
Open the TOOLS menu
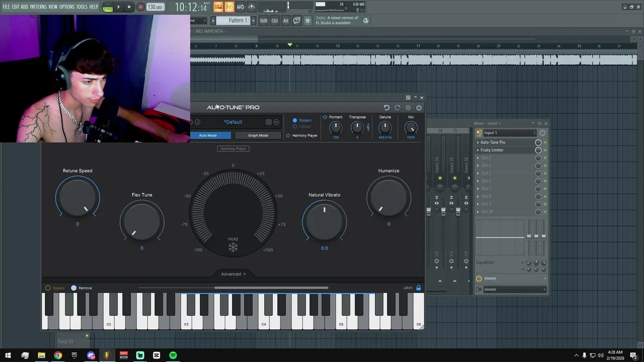[x=82, y=7]
